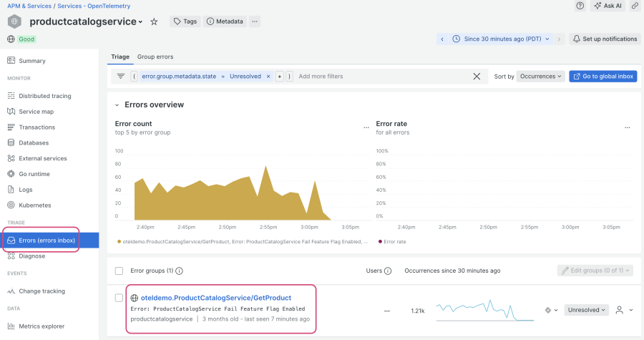
Task: Click the Tags button
Action: coord(185,21)
